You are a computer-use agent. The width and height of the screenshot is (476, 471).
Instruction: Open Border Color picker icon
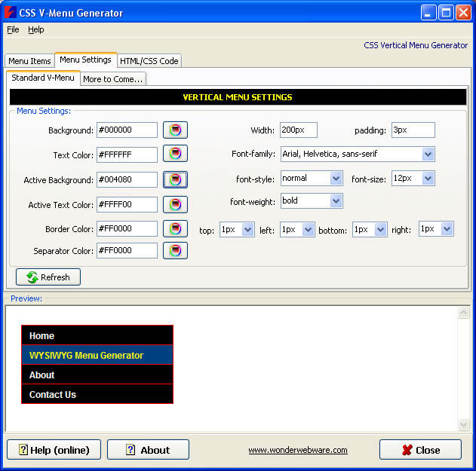click(175, 228)
